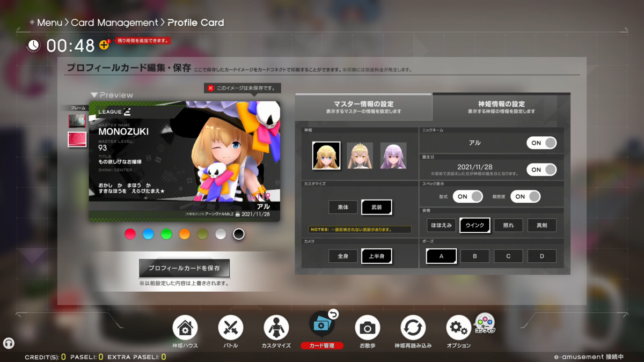Choose the ウインク expression
Viewport: 644px width, 362px height.
coord(475,225)
